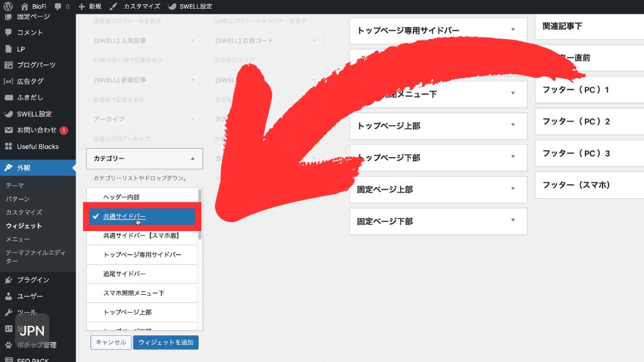Viewport: 644px width, 362px height.
Task: Collapse the カテゴリー widget arrow
Action: pos(193,158)
